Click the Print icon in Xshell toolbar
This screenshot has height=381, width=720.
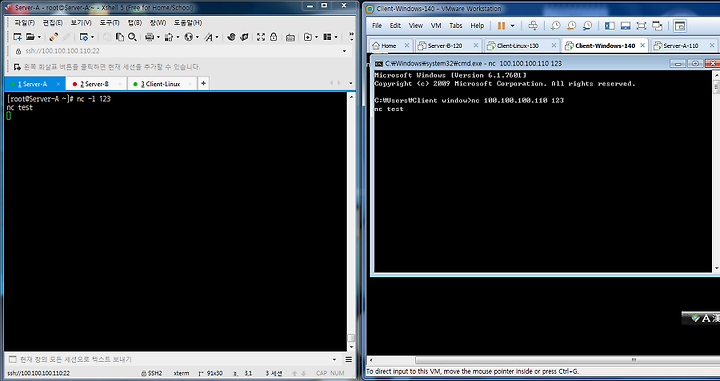(x=149, y=37)
